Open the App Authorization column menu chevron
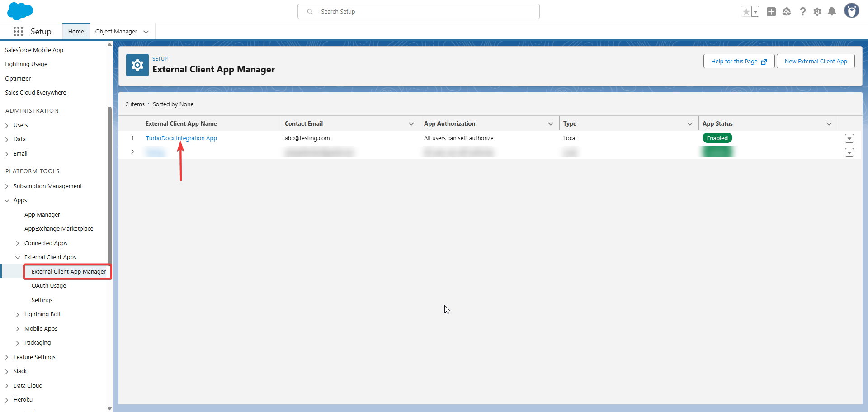Image resolution: width=868 pixels, height=412 pixels. point(551,123)
